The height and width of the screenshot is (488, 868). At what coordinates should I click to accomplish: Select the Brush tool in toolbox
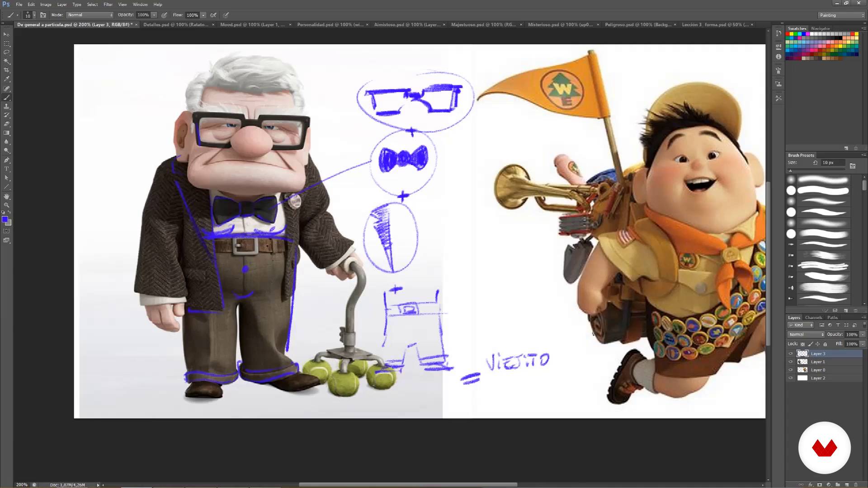(x=6, y=98)
